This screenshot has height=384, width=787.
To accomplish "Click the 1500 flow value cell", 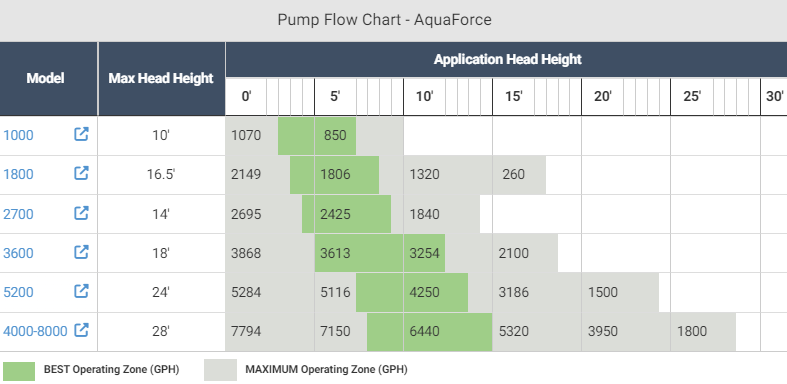I will click(x=603, y=292).
